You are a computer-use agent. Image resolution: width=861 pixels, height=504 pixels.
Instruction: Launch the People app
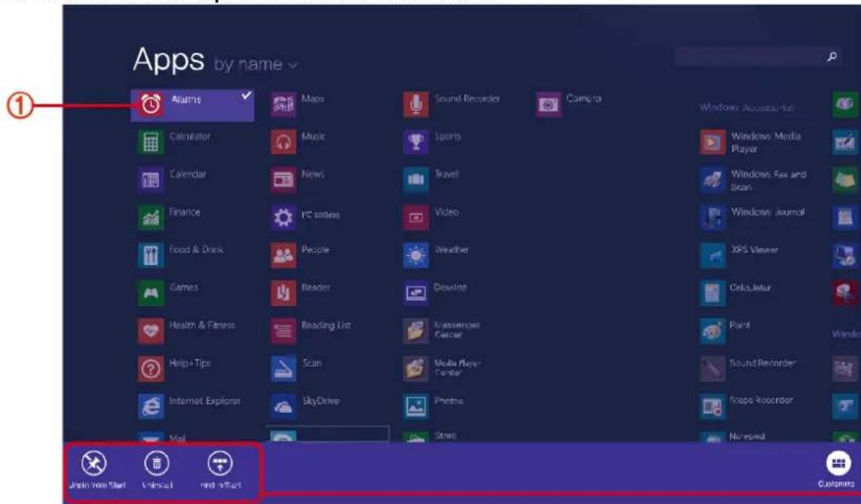(300, 256)
